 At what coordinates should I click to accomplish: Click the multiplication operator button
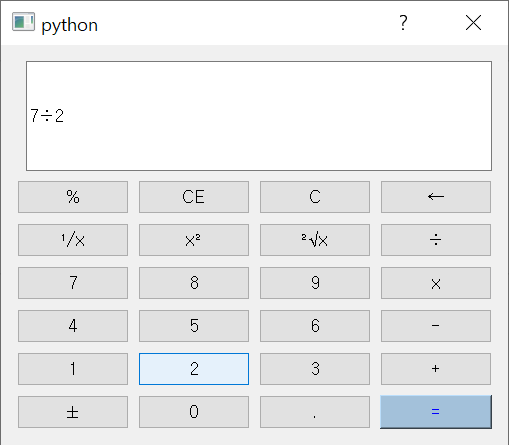click(x=436, y=283)
